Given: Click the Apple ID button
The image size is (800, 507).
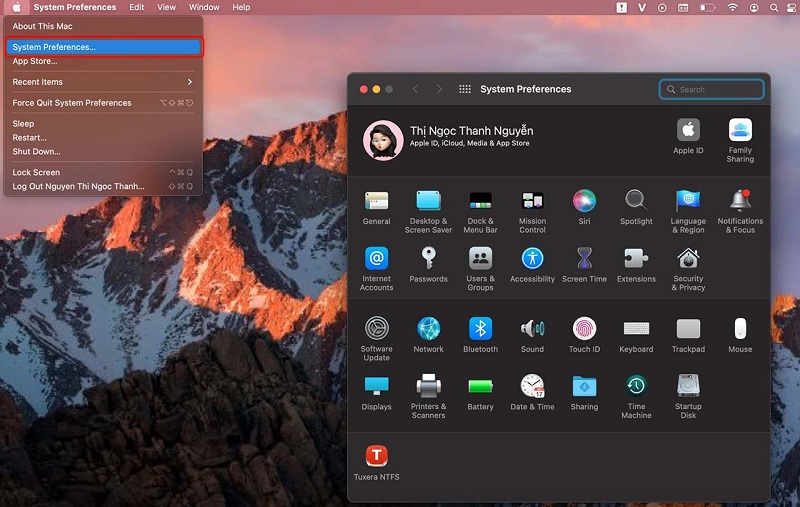Looking at the screenshot, I should pos(688,136).
